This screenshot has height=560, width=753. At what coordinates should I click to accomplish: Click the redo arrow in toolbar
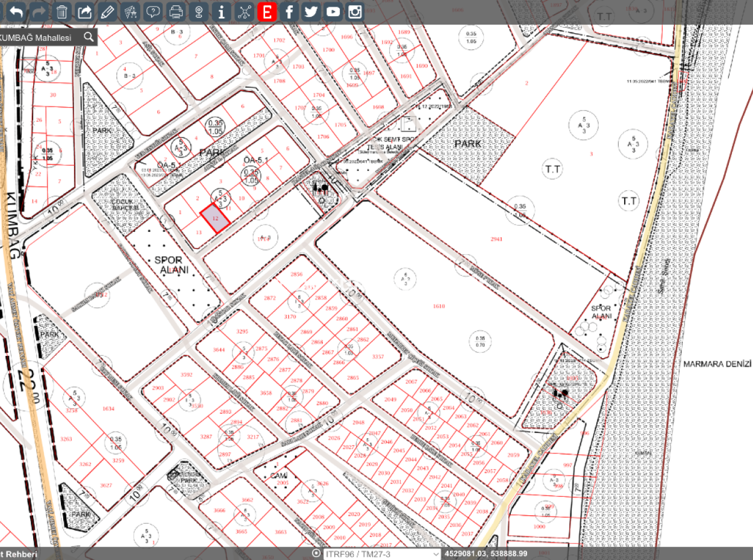point(39,11)
